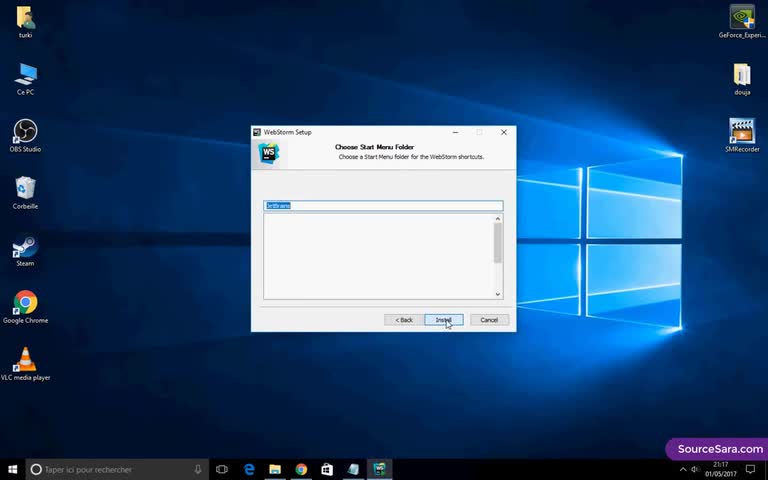This screenshot has width=768, height=480.
Task: Select the douja folder icon
Action: (742, 79)
